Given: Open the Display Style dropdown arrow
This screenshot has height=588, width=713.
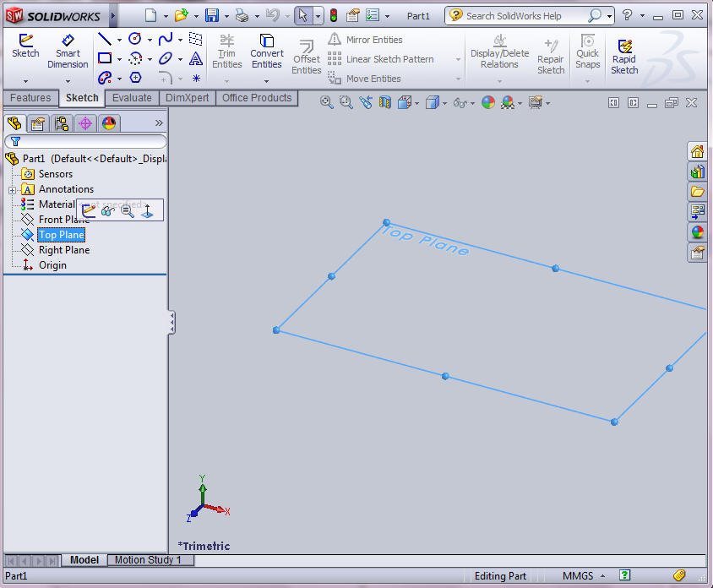Looking at the screenshot, I should click(x=445, y=101).
